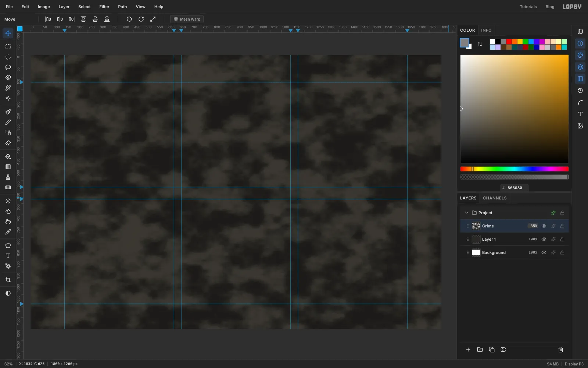The image size is (588, 368).
Task: Select the Dodge (sun) tool
Action: tap(8, 201)
